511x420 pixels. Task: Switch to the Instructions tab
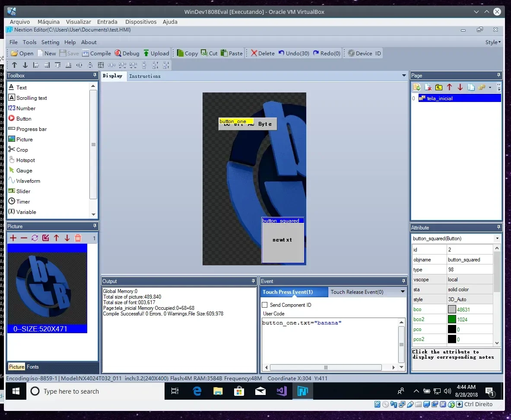point(145,76)
